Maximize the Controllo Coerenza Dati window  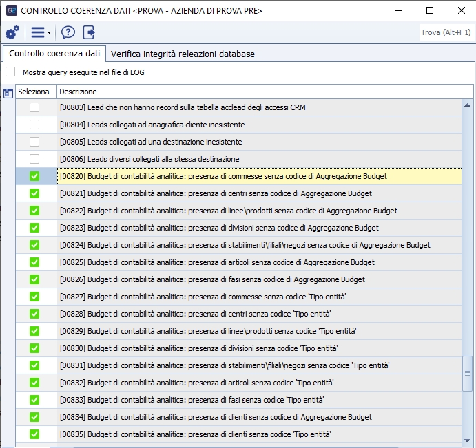[430, 11]
